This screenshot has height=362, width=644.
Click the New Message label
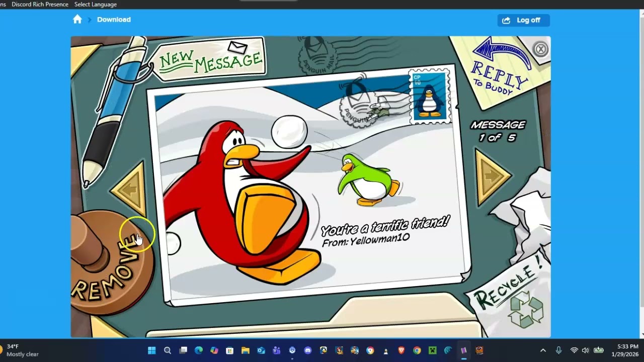211,59
